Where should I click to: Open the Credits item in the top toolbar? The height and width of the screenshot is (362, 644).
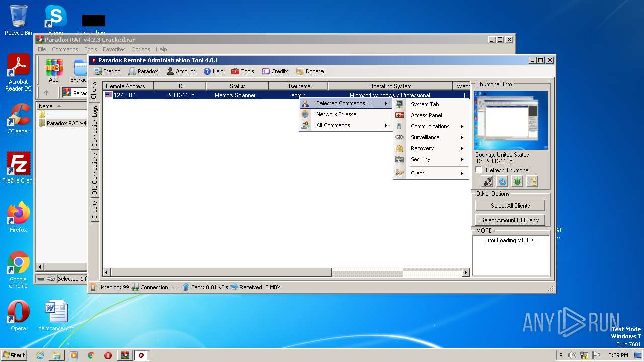(275, 71)
